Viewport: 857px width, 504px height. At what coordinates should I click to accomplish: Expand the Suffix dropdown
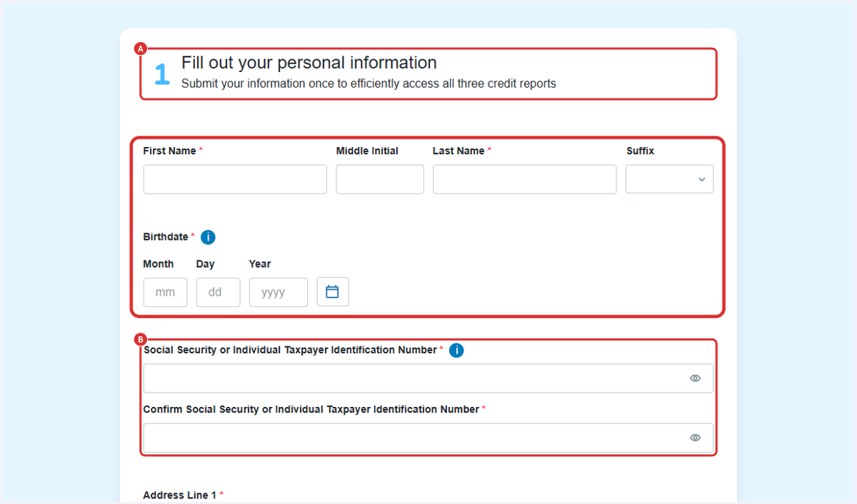tap(669, 179)
